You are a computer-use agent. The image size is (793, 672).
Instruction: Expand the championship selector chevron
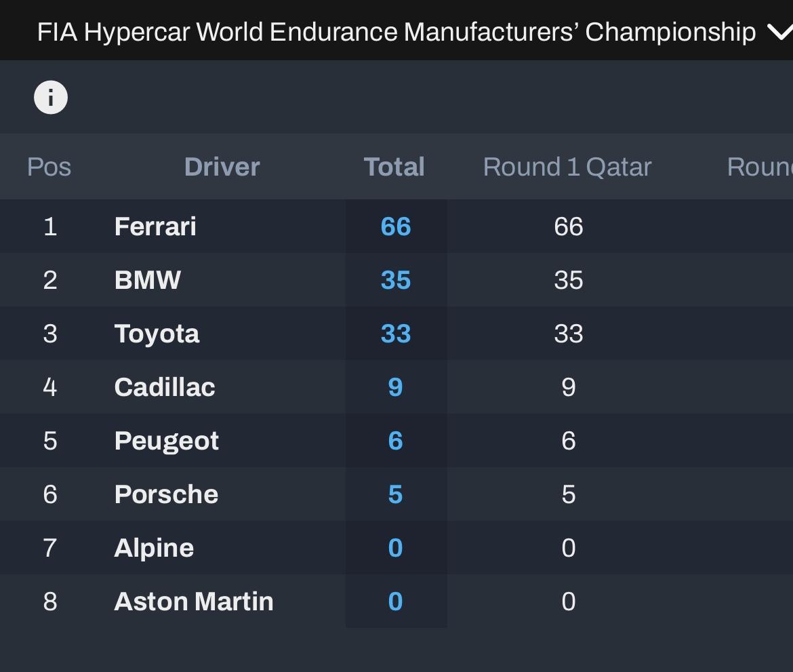pyautogui.click(x=780, y=32)
